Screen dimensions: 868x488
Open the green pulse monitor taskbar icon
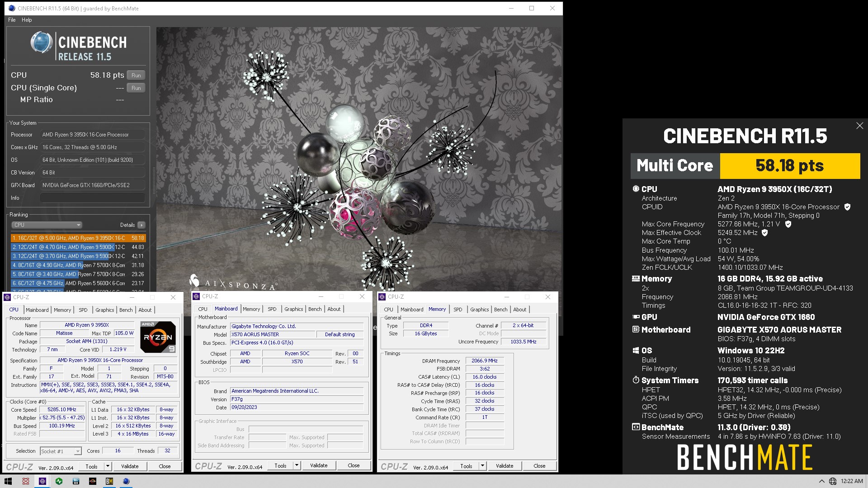click(x=59, y=481)
